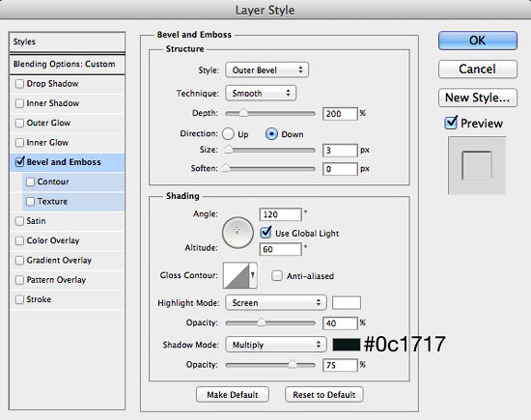This screenshot has width=531, height=420.
Task: Enable the Texture sub-option checkbox
Action: click(31, 202)
